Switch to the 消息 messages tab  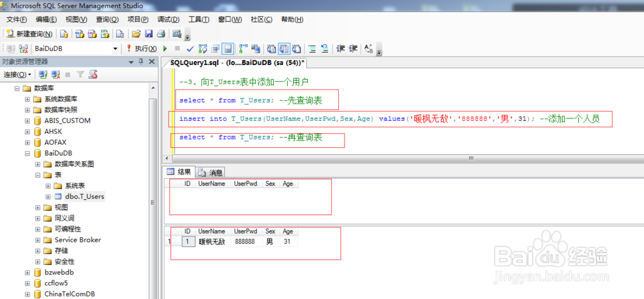coord(211,173)
